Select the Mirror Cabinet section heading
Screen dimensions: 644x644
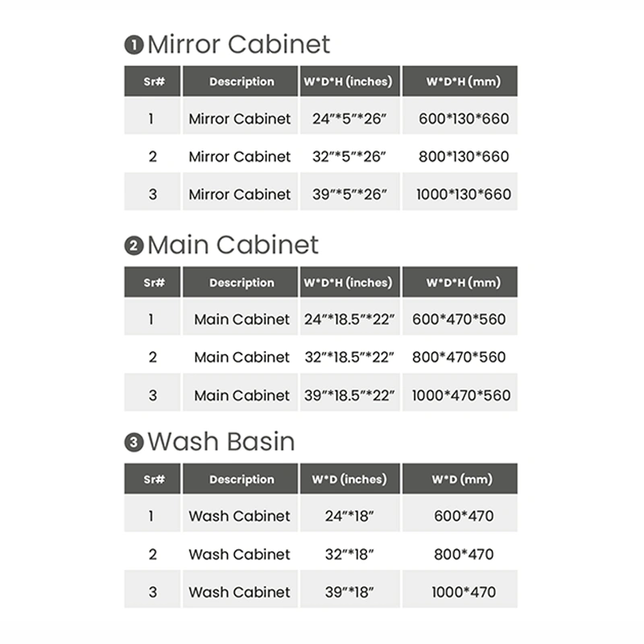tap(238, 44)
